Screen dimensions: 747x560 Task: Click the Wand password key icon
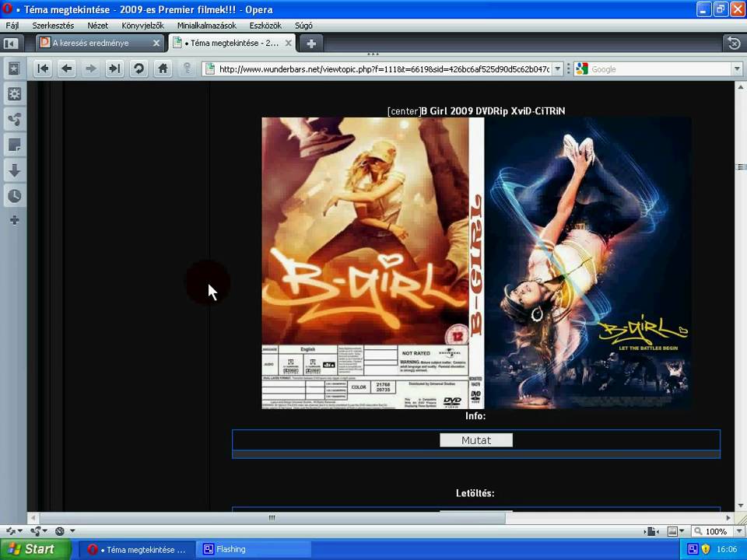(188, 68)
